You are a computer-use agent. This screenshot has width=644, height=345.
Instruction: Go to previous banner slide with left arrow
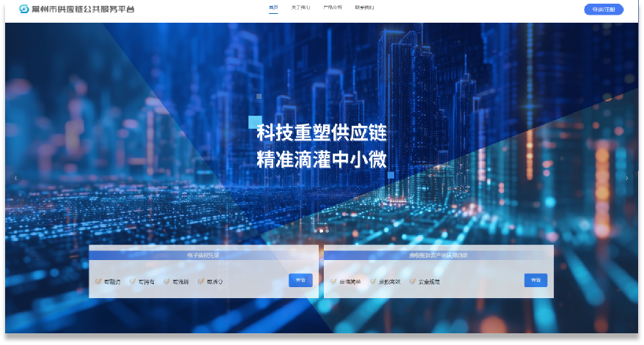(x=15, y=178)
